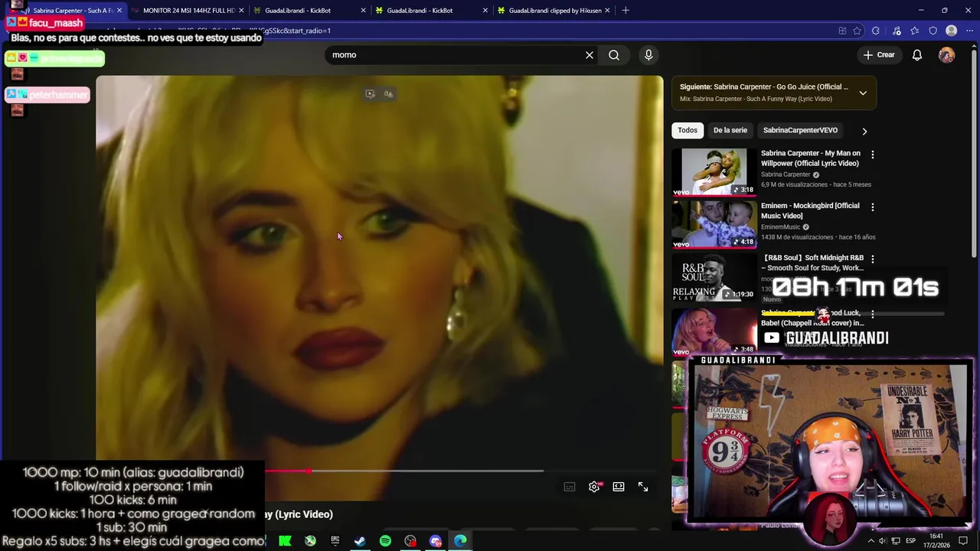Switch to 'GuadaLibrandi clipped by Hikusen' tab
The width and height of the screenshot is (980, 551).
(x=554, y=11)
